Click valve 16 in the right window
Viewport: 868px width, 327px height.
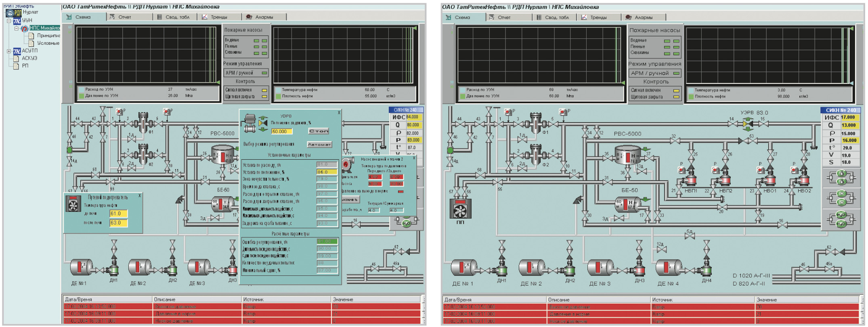pos(782,225)
